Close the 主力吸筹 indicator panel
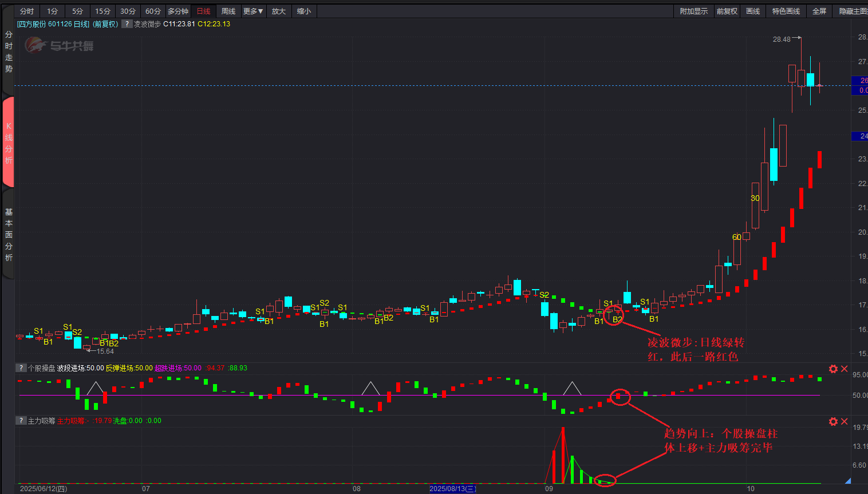The image size is (868, 494). [x=844, y=421]
